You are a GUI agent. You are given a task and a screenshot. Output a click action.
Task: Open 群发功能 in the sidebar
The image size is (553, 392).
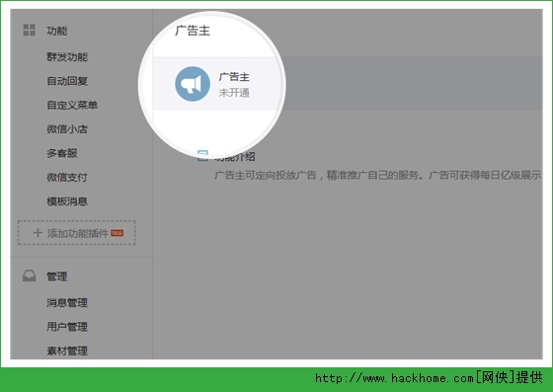tap(67, 56)
